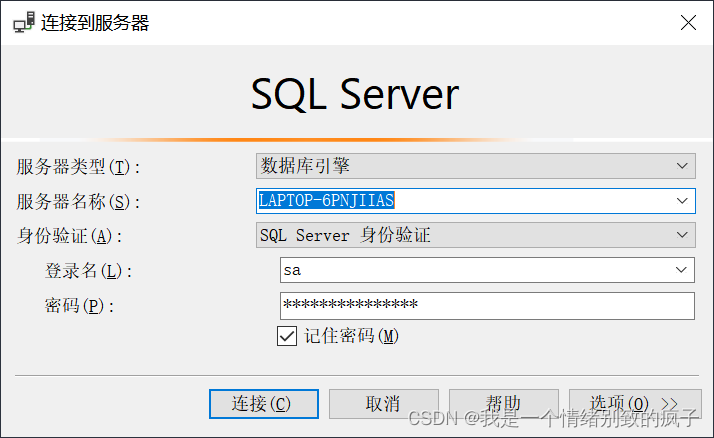This screenshot has width=714, height=438.
Task: Expand more settings via 选项(O) >> button
Action: (x=635, y=404)
